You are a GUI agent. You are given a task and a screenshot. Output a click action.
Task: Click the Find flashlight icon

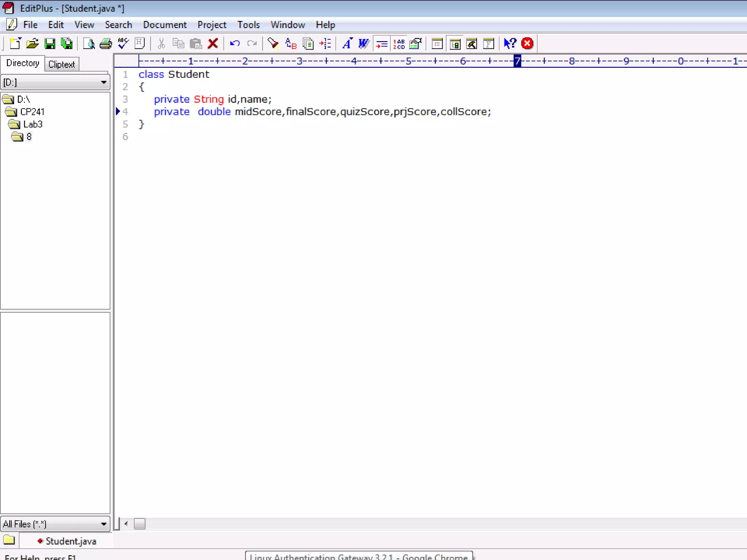[273, 44]
